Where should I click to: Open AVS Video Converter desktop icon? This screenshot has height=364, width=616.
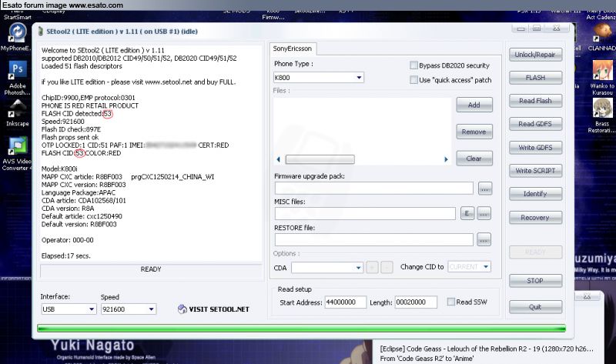(17, 146)
